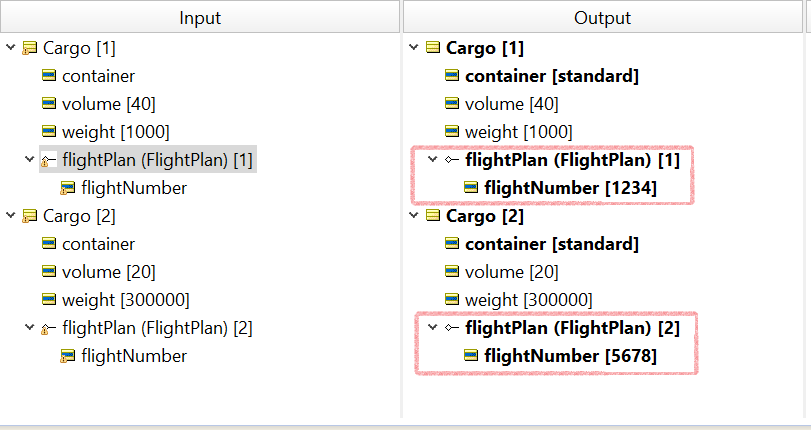Collapse Output flightPlan (FlightPlan) [1] node
The image size is (811, 430).
433,159
